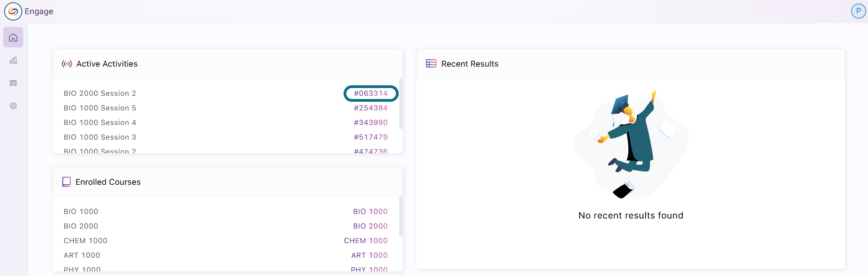Viewport: 868px width, 276px height.
Task: Open session code #517479
Action: (371, 137)
